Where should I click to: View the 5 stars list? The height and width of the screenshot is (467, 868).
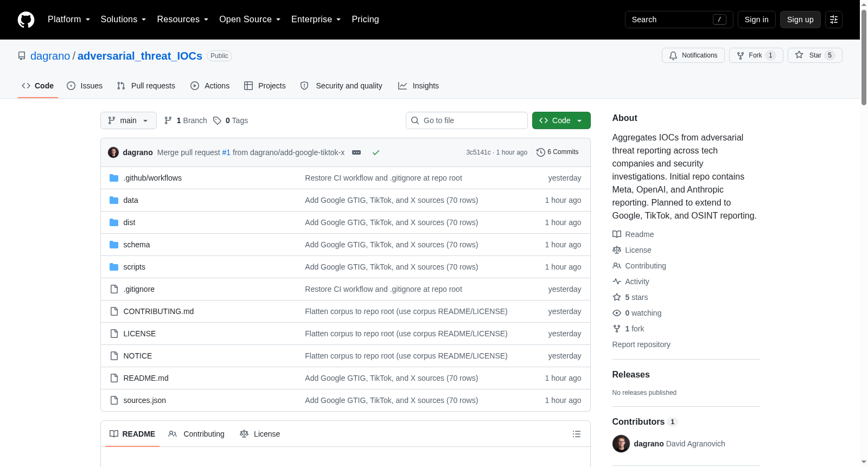[x=630, y=297]
